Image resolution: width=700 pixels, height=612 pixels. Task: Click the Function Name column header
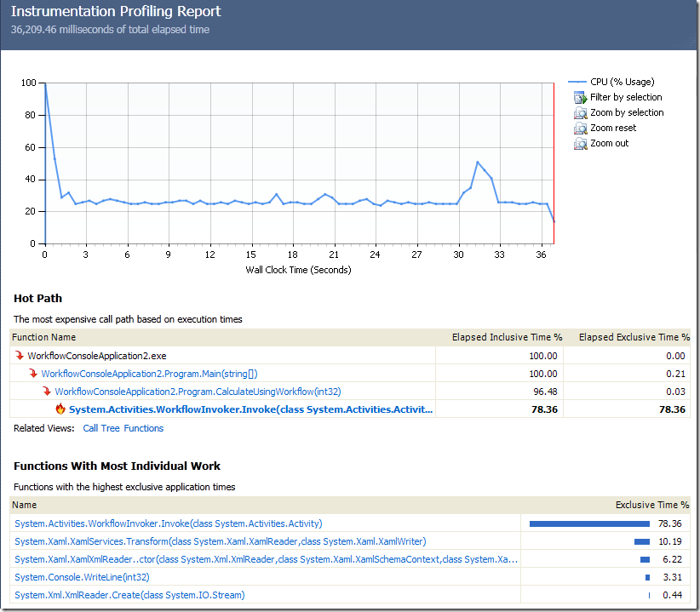[x=43, y=337]
